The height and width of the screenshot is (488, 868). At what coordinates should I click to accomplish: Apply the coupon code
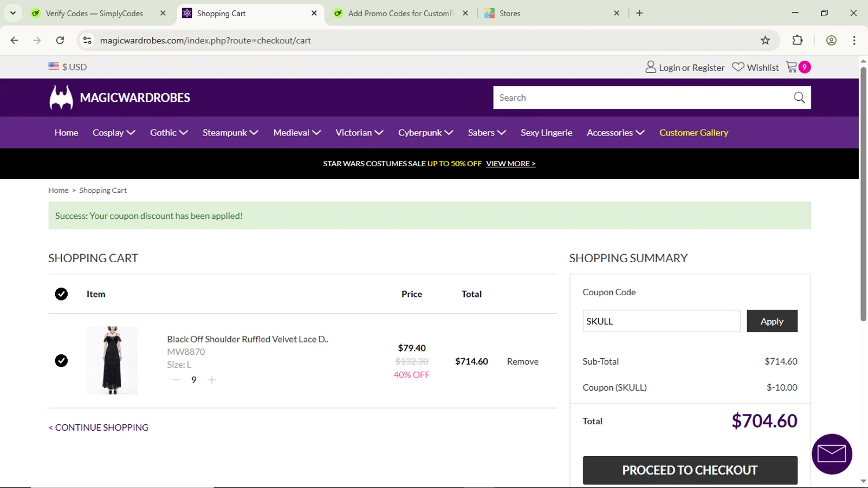pos(772,321)
